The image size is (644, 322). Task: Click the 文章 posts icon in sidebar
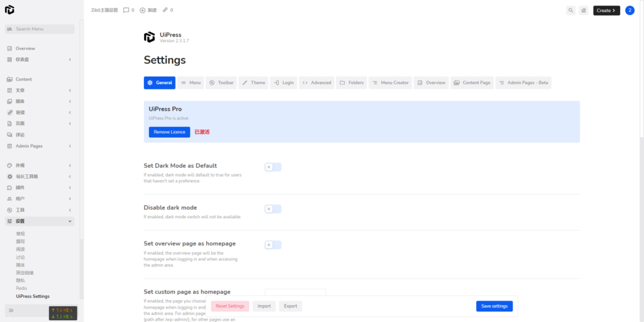[9, 91]
